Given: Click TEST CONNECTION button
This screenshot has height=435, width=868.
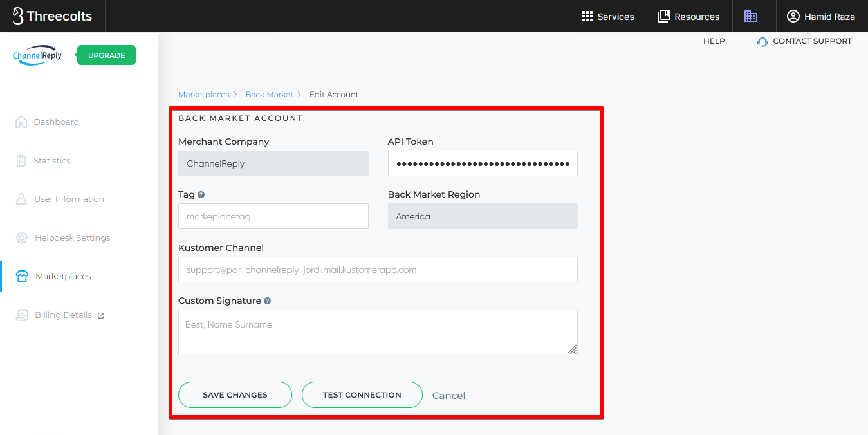Looking at the screenshot, I should click(x=362, y=394).
